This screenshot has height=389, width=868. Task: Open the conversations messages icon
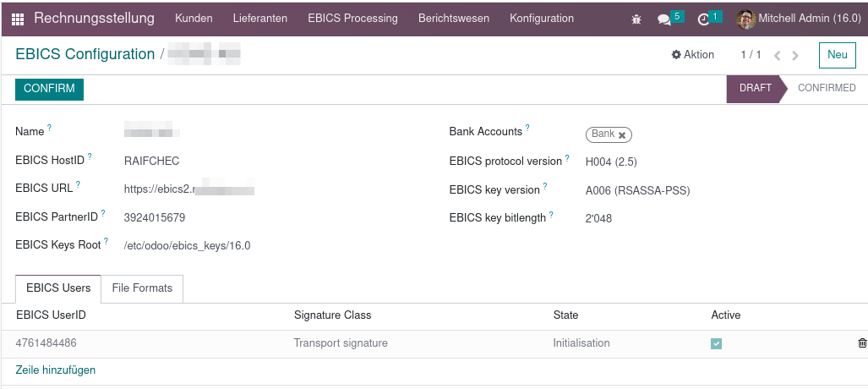coord(663,19)
